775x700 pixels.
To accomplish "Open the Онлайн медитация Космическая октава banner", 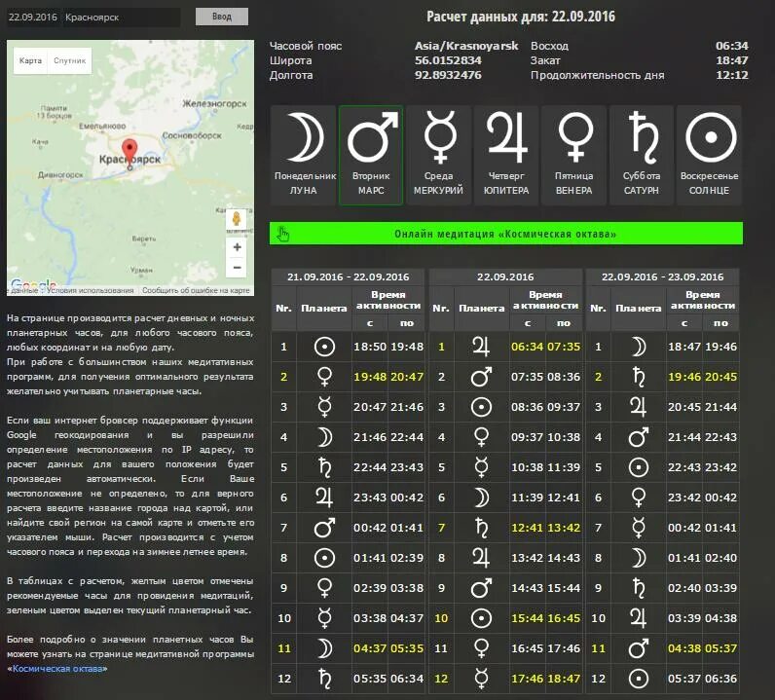I will click(505, 234).
